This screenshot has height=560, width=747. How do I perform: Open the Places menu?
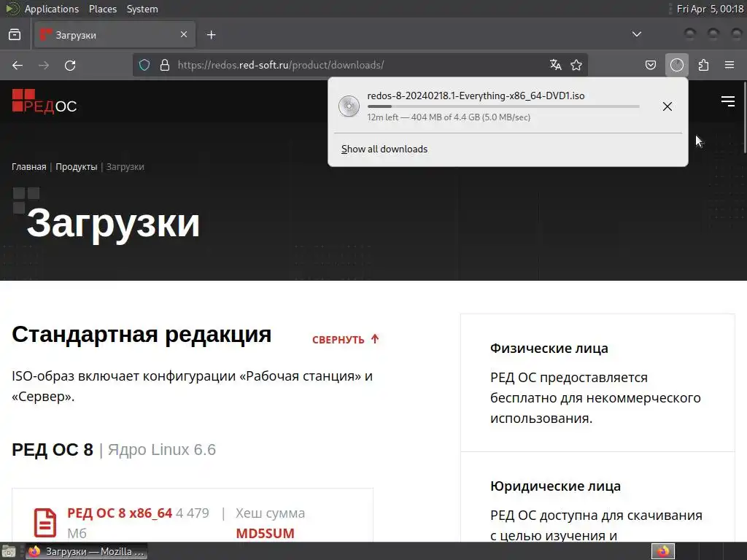[102, 9]
